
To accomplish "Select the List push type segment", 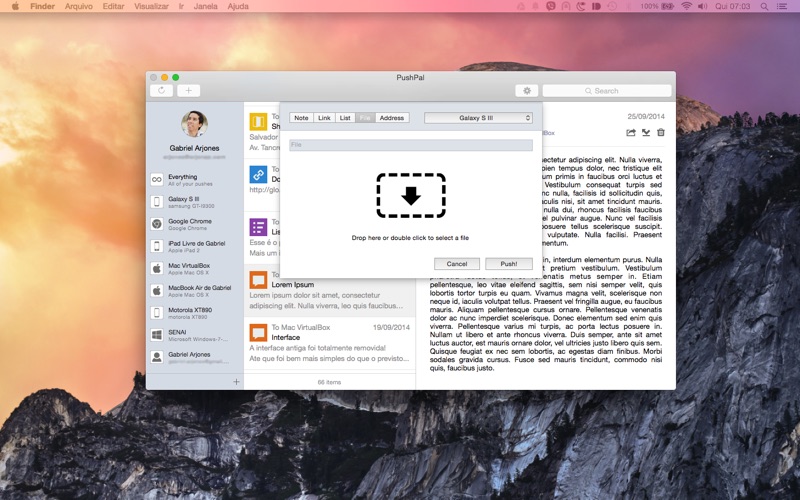I will click(x=345, y=118).
